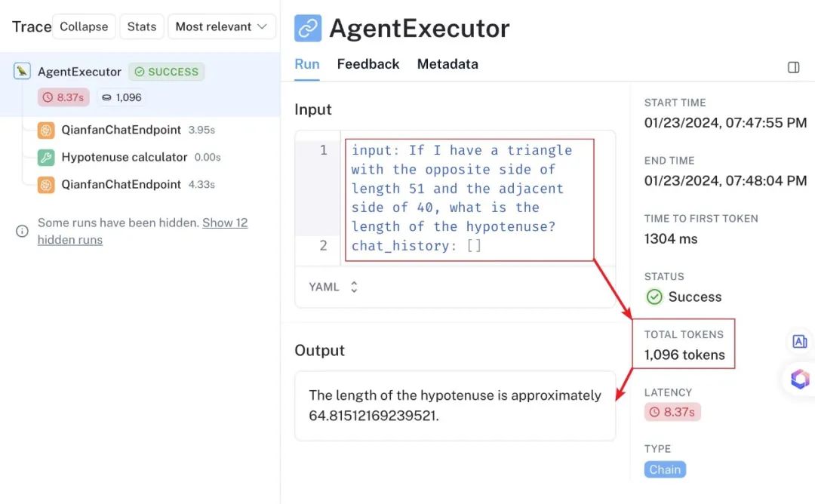Toggle the side panel layout icon
The height and width of the screenshot is (504, 815).
[x=793, y=67]
